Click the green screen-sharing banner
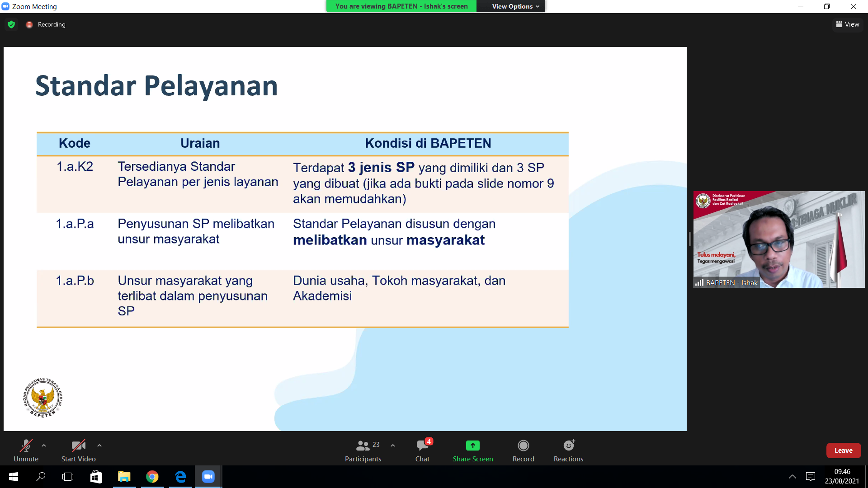Viewport: 868px width, 488px height. pos(401,6)
